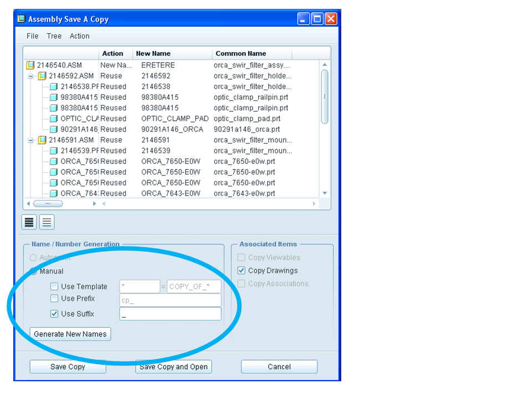Enable the Use Template checkbox
Screen dimensions: 532x399
pos(54,287)
